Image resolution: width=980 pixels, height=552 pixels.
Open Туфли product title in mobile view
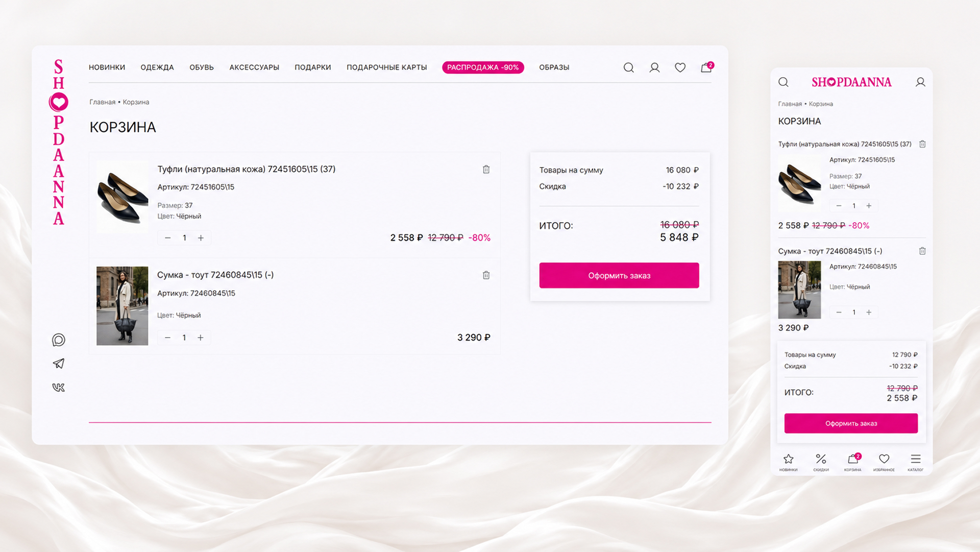845,144
